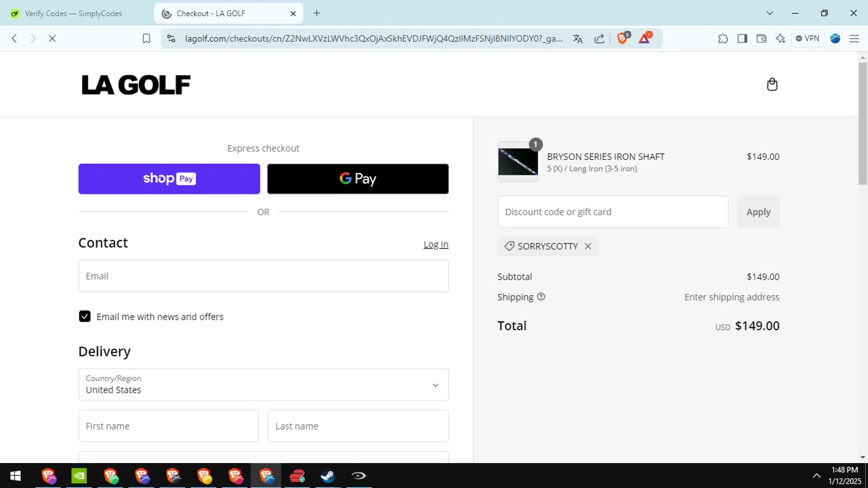Close the Checkout - LA GOLF tab
Viewport: 868px width, 488px height.
293,13
